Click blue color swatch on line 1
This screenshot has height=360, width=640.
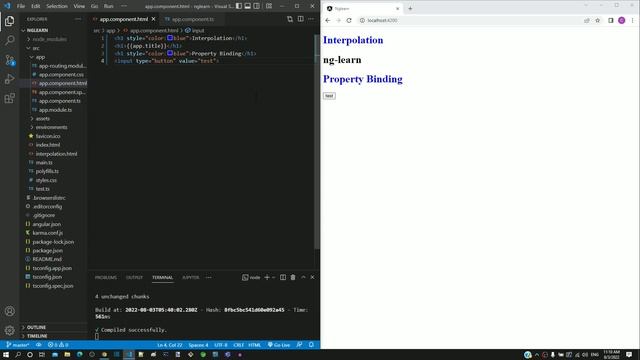tap(170, 38)
